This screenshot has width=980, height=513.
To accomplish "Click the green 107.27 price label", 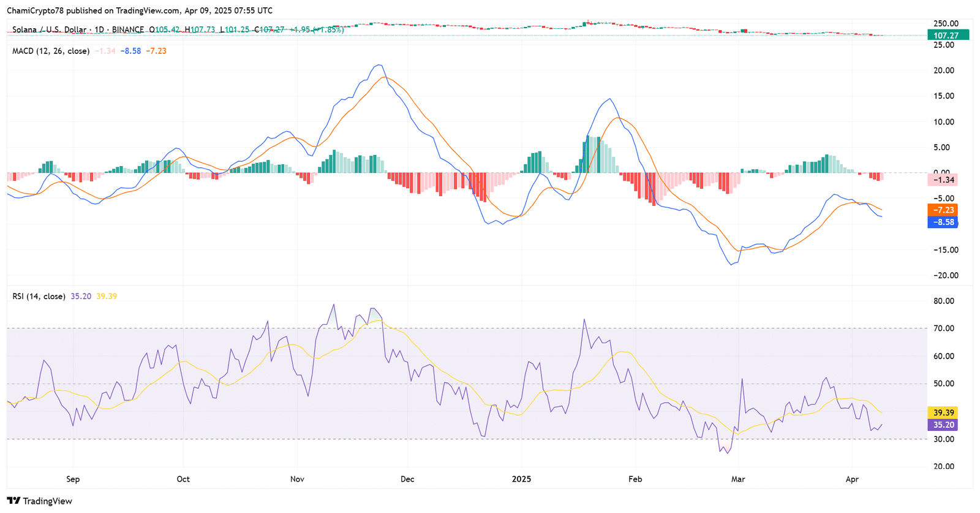I will click(946, 36).
